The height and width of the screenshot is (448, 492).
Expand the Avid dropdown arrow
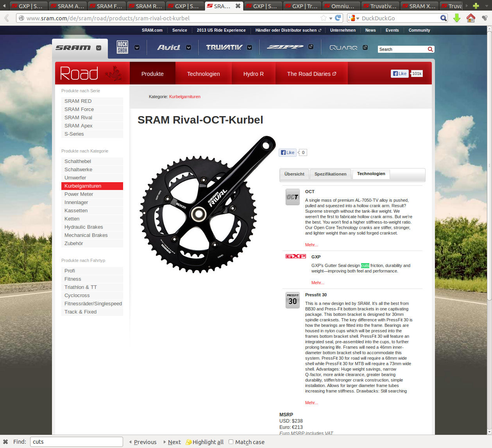188,48
